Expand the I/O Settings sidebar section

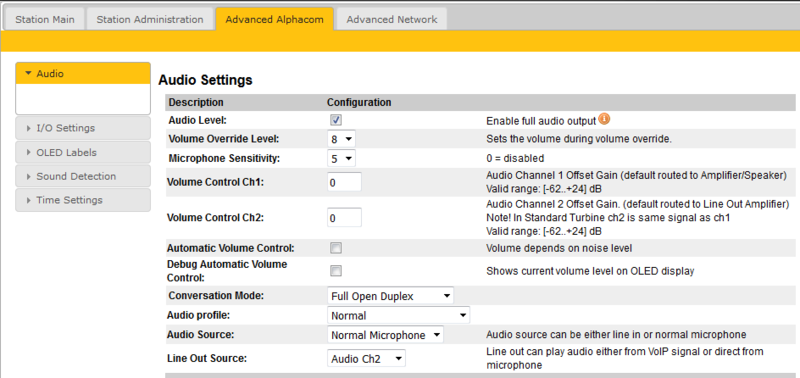83,128
